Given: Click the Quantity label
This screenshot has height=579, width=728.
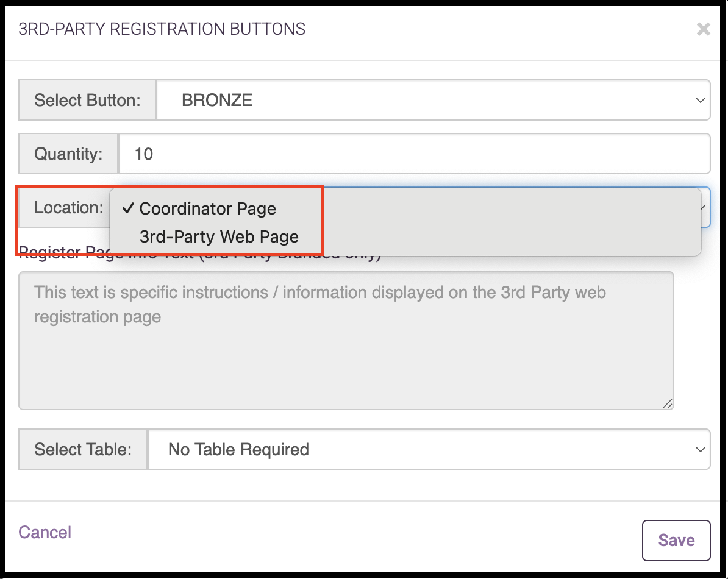Looking at the screenshot, I should (68, 154).
